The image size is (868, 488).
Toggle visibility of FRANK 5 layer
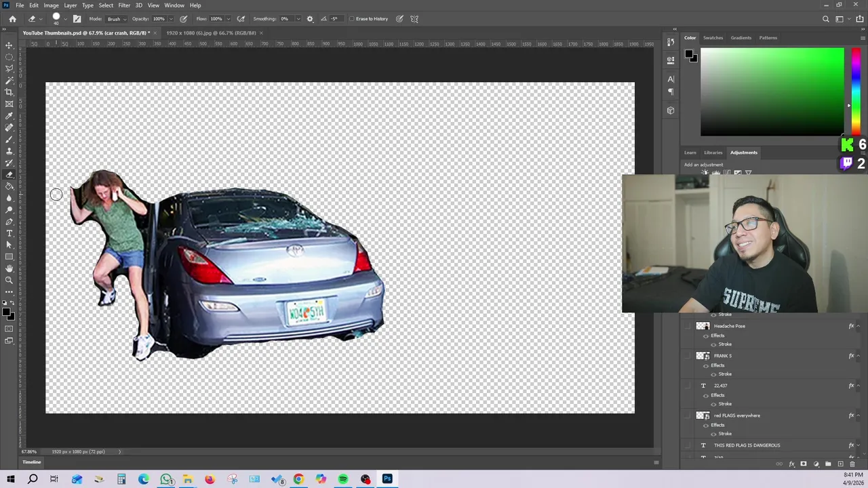tap(688, 356)
